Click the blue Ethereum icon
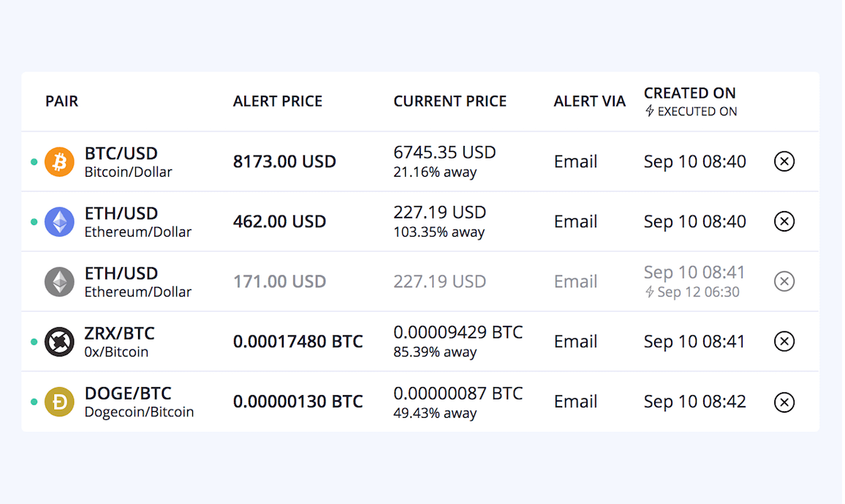 [59, 221]
